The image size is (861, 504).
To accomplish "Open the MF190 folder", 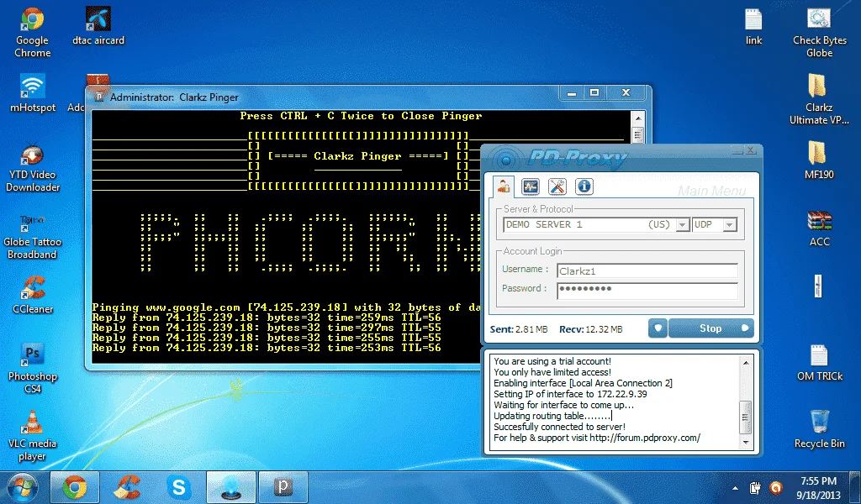I will (x=819, y=160).
